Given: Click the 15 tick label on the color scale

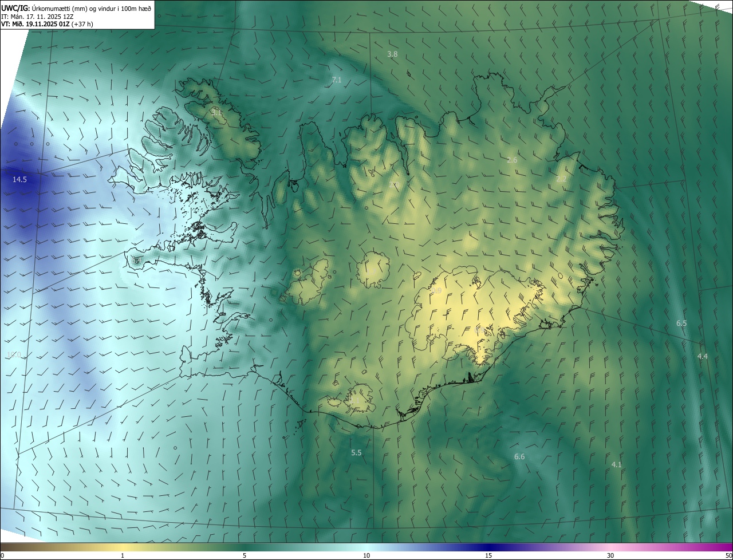Looking at the screenshot, I should (x=488, y=555).
